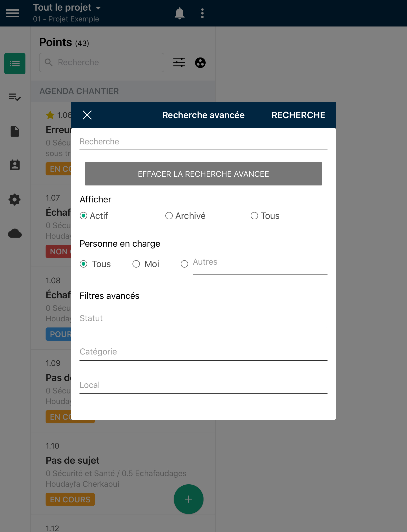Select the points list sidebar icon
Screen dimensions: 407x532
(15, 64)
